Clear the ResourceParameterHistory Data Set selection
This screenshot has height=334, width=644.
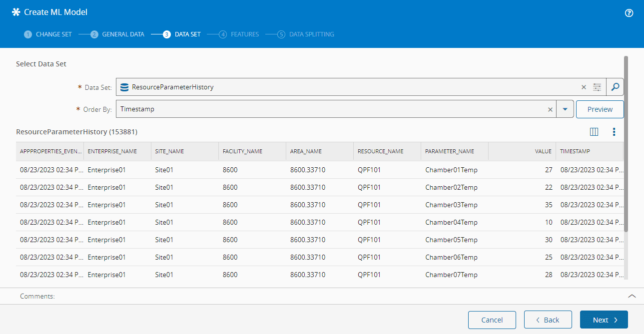click(584, 87)
